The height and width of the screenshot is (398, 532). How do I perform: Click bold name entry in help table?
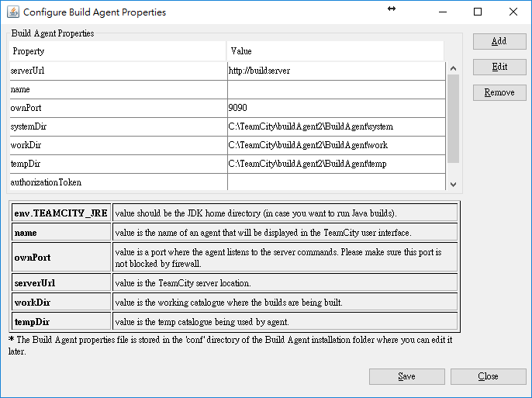click(61, 233)
